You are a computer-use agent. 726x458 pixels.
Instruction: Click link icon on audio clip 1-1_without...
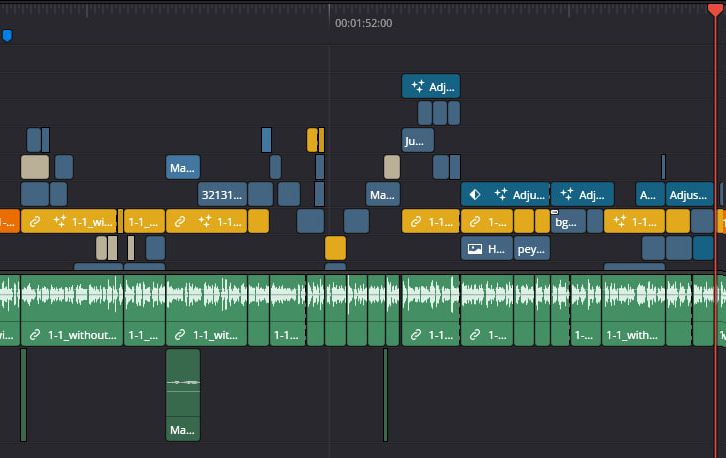[x=35, y=334]
